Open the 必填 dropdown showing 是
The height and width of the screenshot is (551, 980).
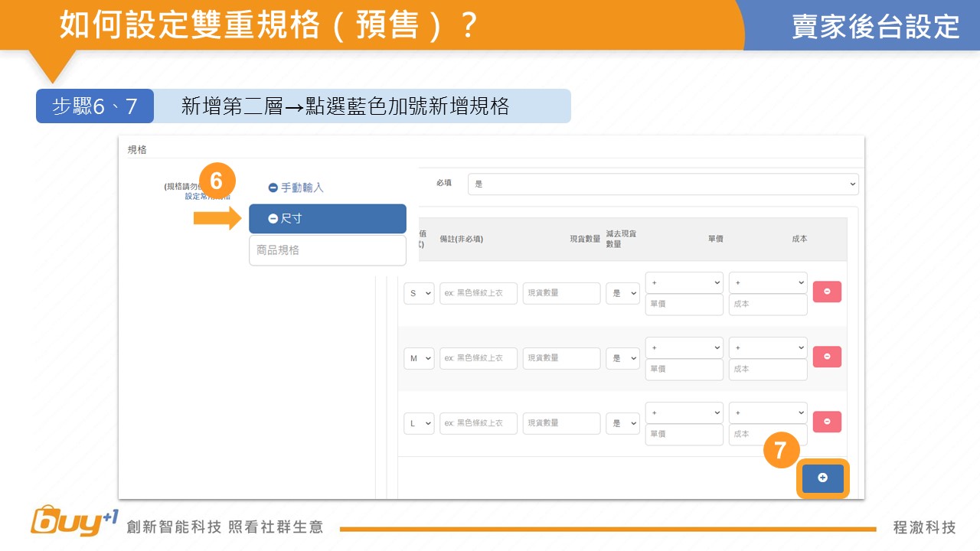(x=663, y=184)
